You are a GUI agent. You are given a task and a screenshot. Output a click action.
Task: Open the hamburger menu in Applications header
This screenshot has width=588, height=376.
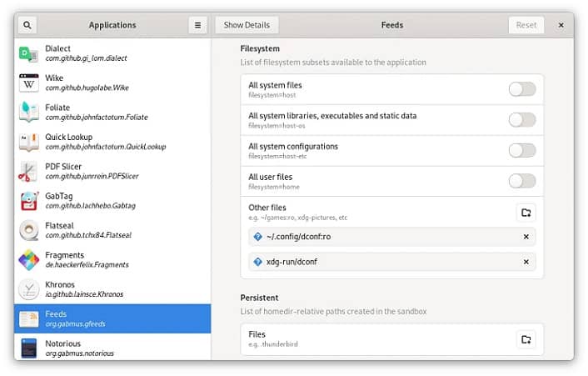point(197,25)
